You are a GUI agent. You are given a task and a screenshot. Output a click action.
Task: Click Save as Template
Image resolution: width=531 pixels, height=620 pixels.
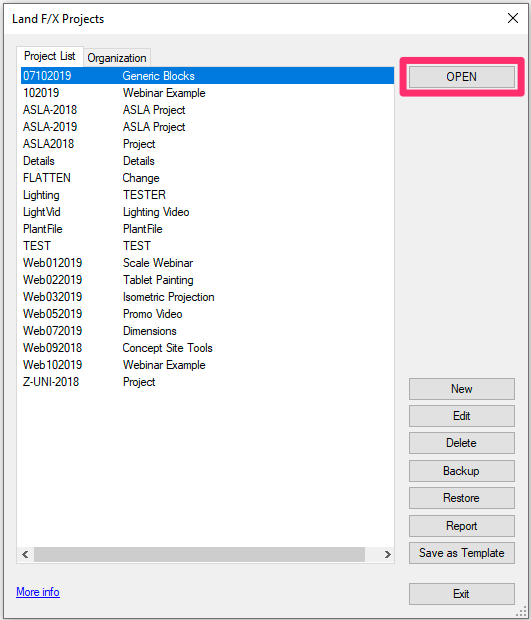coord(461,553)
